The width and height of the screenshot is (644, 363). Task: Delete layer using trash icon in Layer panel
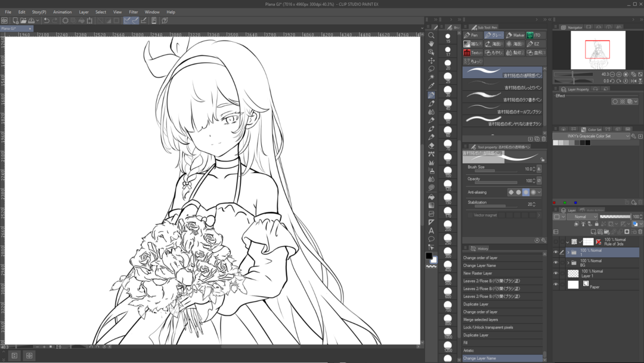click(x=640, y=232)
